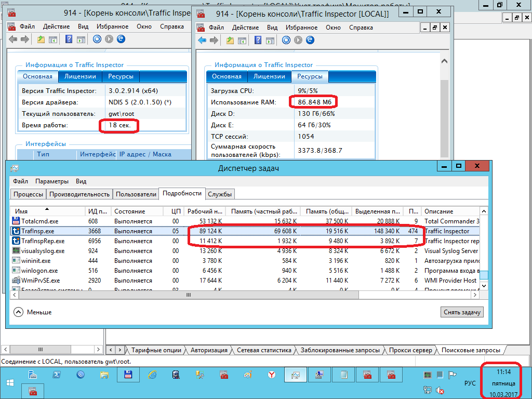Click the taskbar clock showing 11:14
Screen dimensions: 532x399
503,383
